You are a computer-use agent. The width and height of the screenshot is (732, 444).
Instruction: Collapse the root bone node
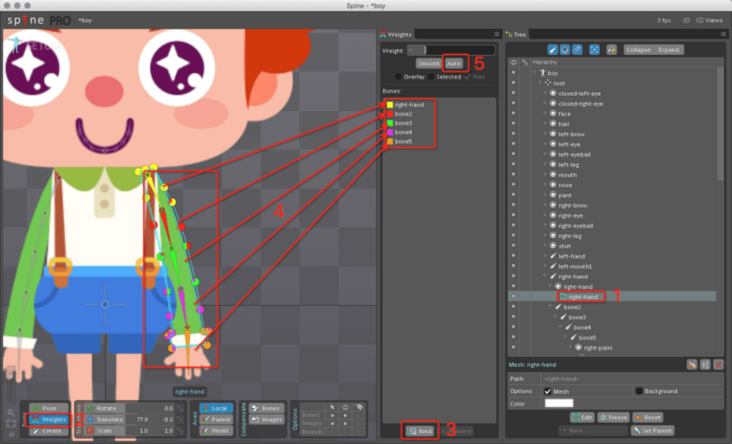[540, 83]
